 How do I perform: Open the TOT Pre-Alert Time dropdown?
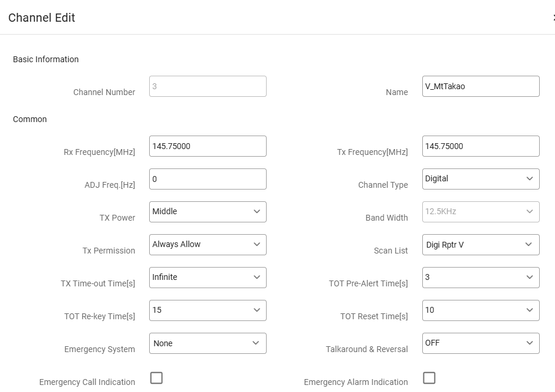[480, 278]
